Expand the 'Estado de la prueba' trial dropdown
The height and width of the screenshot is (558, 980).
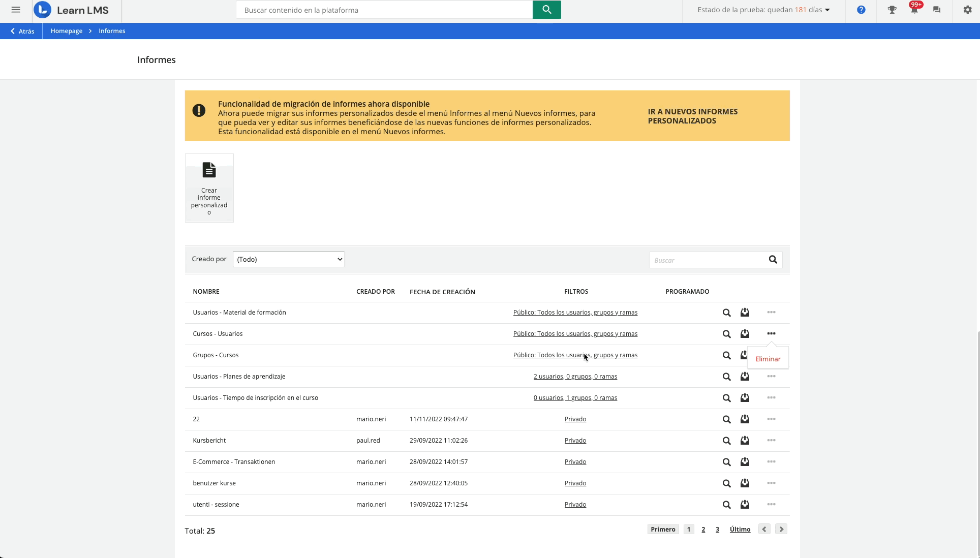click(826, 10)
